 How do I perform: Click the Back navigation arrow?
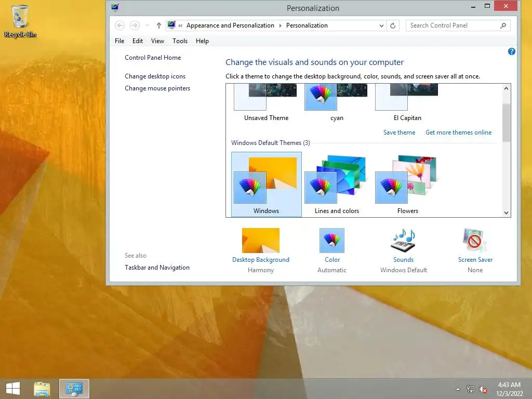(x=120, y=25)
